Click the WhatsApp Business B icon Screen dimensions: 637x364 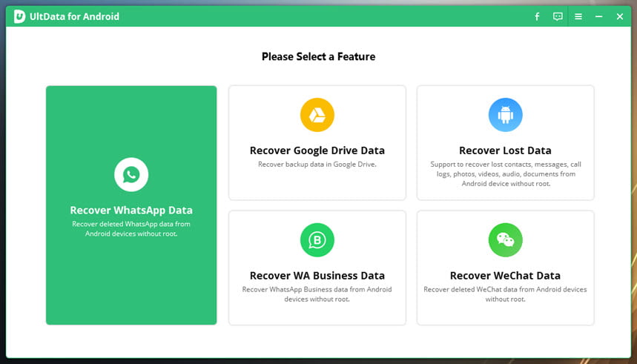[x=317, y=240]
